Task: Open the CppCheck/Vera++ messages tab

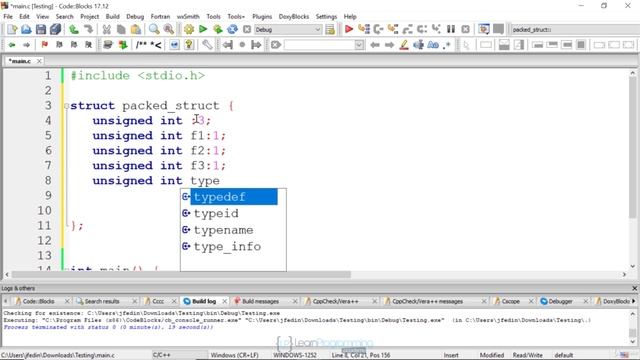Action: (427, 301)
